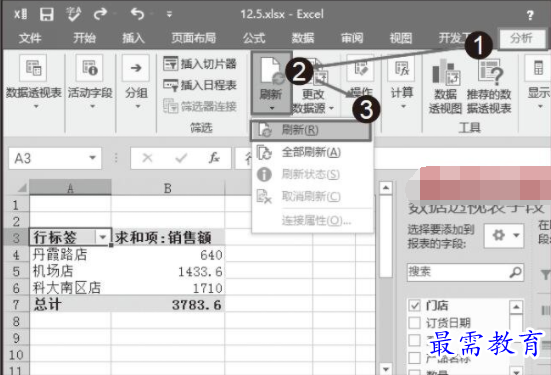Click 推荐的数据透视表 icon
551x375 pixels.
coord(491,73)
